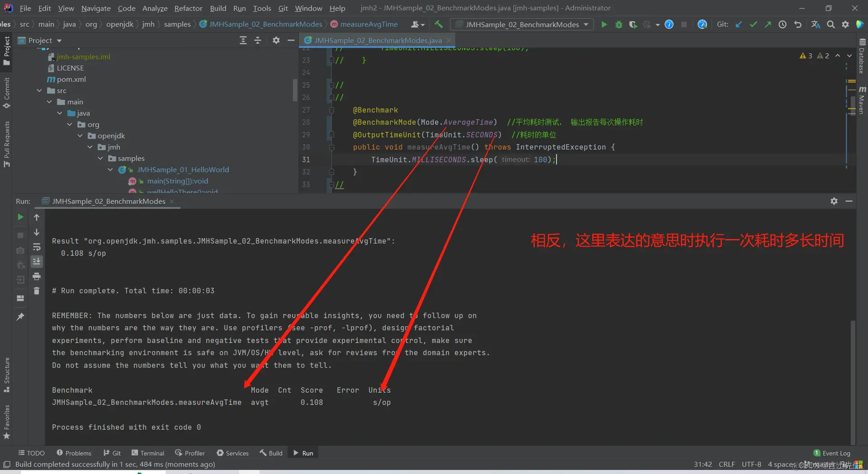
Task: Toggle soft-wrap in the Run console
Action: [x=37, y=247]
